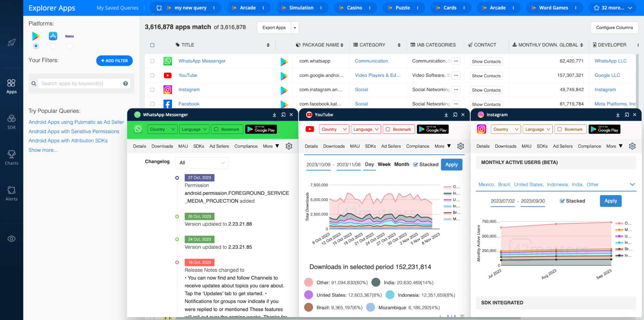The height and width of the screenshot is (320, 644).
Task: Expand the countries selector in Instagram panel
Action: 632,184
